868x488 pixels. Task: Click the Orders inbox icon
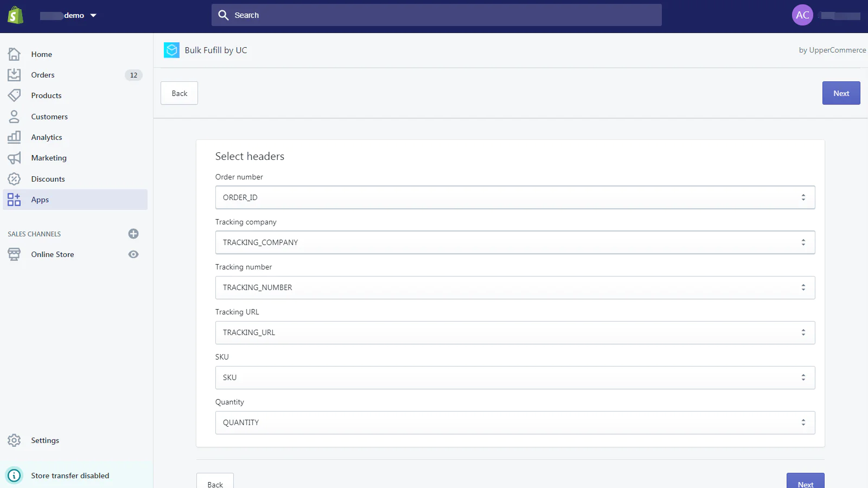point(14,75)
